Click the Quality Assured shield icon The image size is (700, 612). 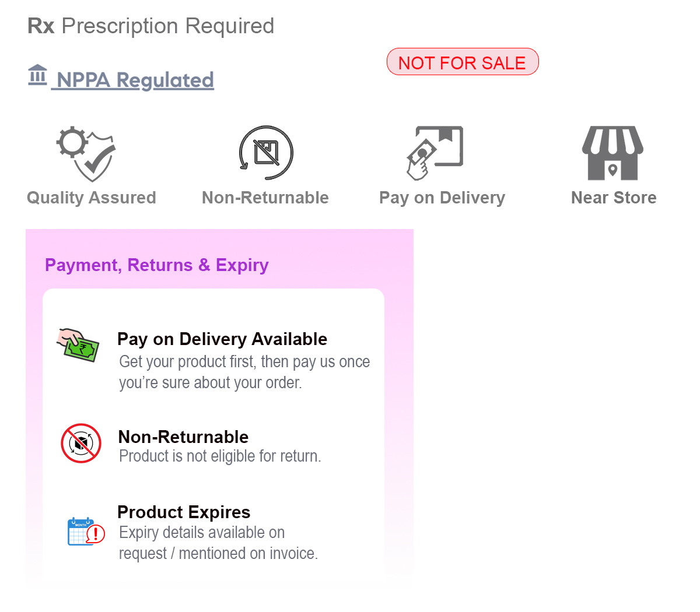tap(87, 153)
